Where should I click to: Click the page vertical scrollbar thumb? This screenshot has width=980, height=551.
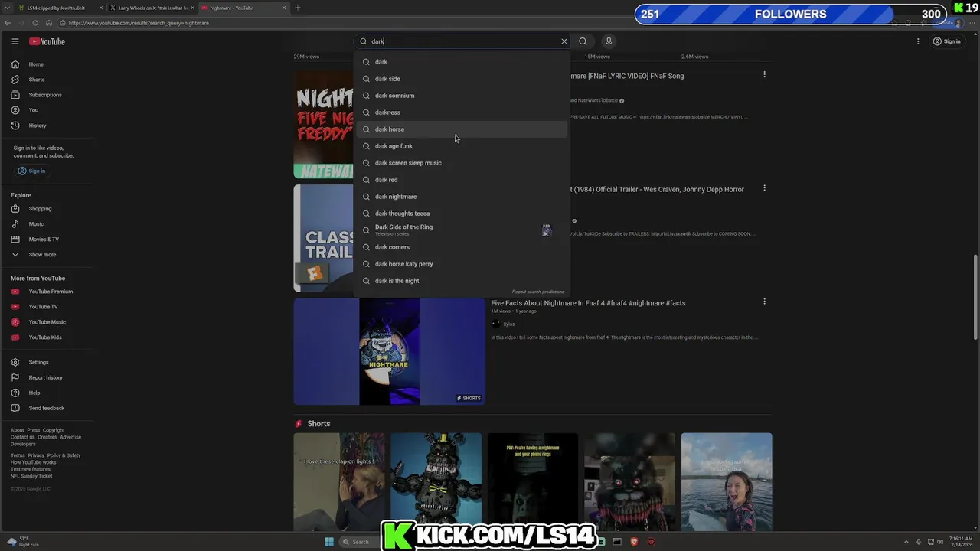point(975,297)
